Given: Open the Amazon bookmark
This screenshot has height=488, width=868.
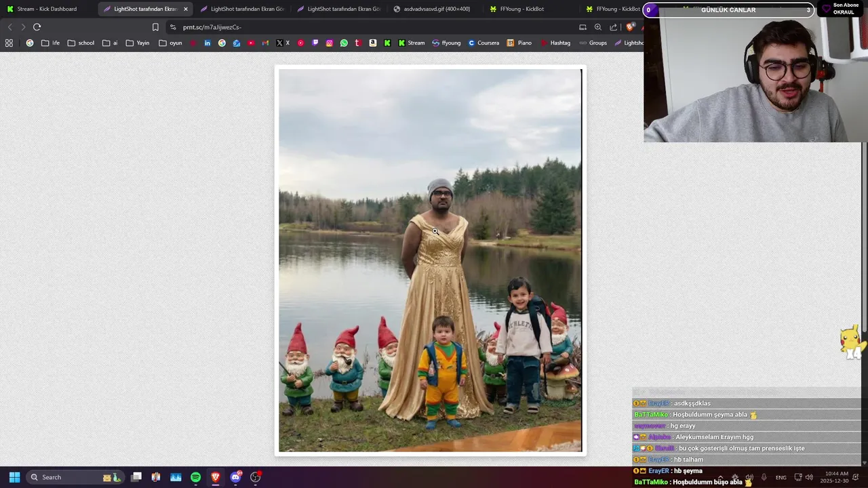Looking at the screenshot, I should tap(373, 43).
